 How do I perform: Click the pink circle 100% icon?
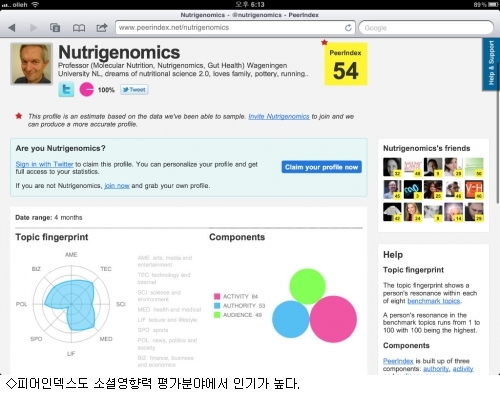click(87, 89)
